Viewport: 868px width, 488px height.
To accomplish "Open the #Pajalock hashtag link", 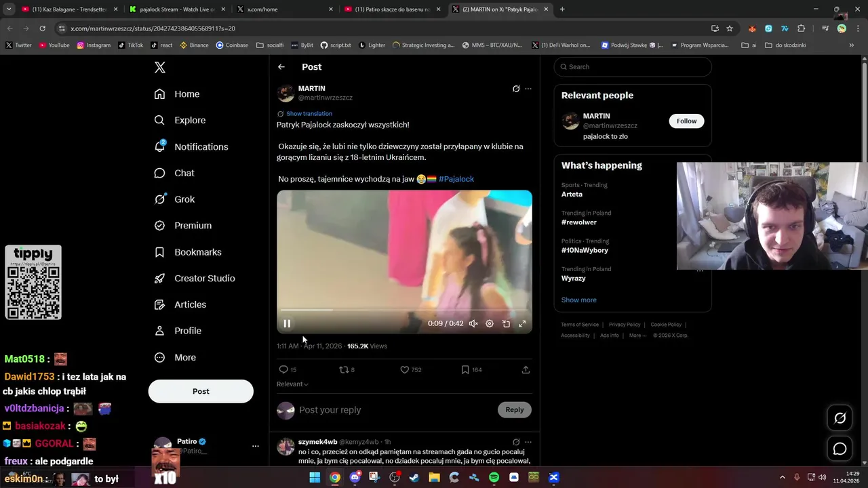I will [456, 179].
